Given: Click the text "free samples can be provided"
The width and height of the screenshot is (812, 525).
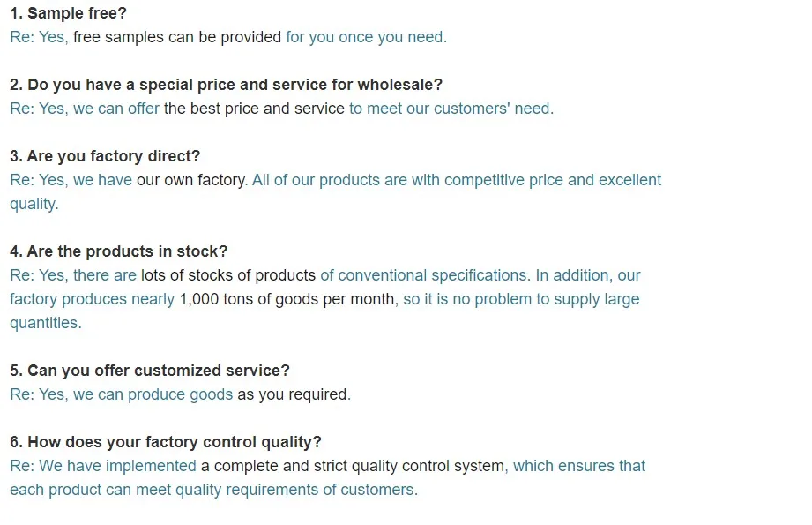Looking at the screenshot, I should click(177, 37).
